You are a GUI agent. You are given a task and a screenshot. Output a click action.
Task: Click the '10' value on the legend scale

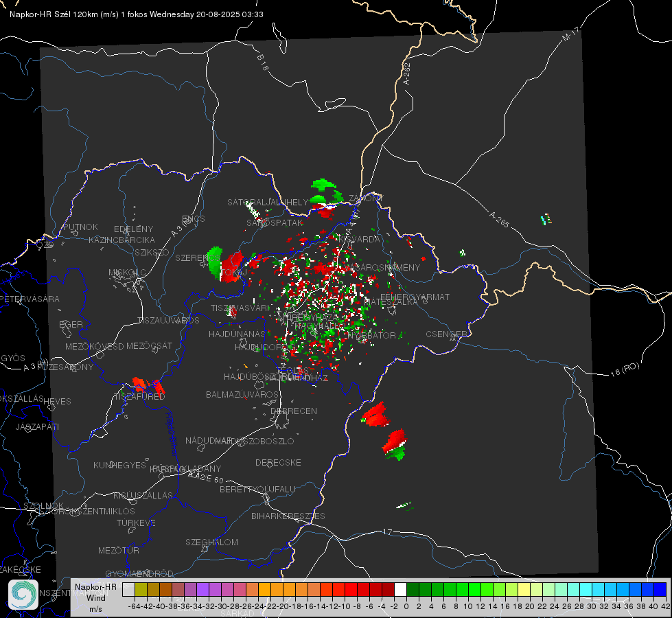pyautogui.click(x=468, y=606)
